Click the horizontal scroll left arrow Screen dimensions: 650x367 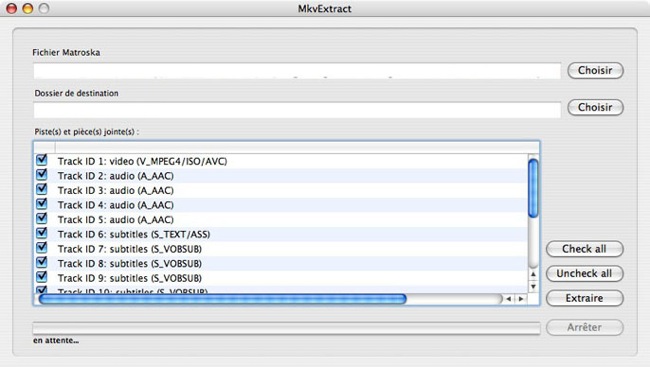pos(509,299)
